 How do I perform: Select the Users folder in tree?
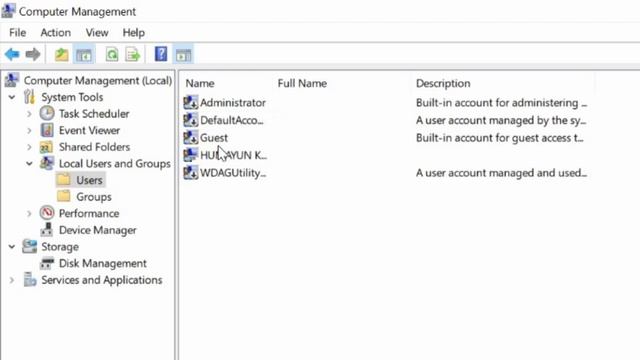(89, 180)
